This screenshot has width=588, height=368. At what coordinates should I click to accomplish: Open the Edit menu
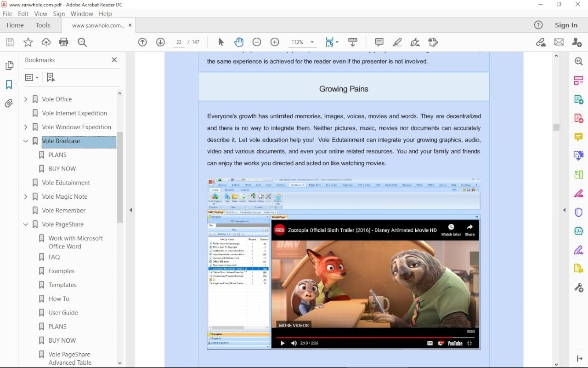[x=23, y=14]
